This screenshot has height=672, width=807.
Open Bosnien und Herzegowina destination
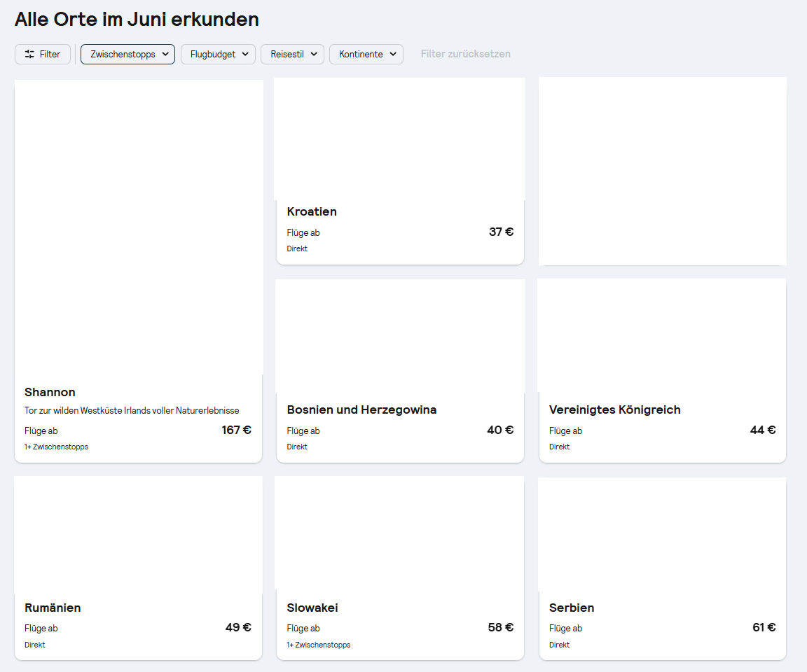click(400, 371)
